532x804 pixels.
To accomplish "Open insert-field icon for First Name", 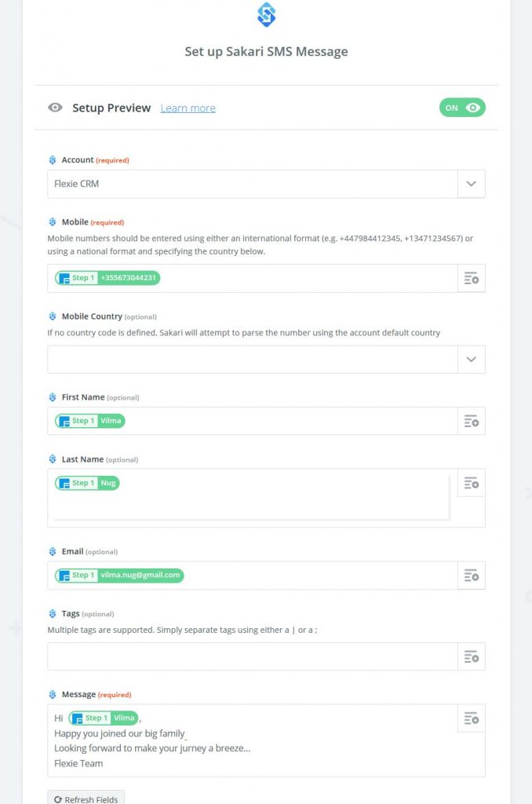I will tap(471, 421).
